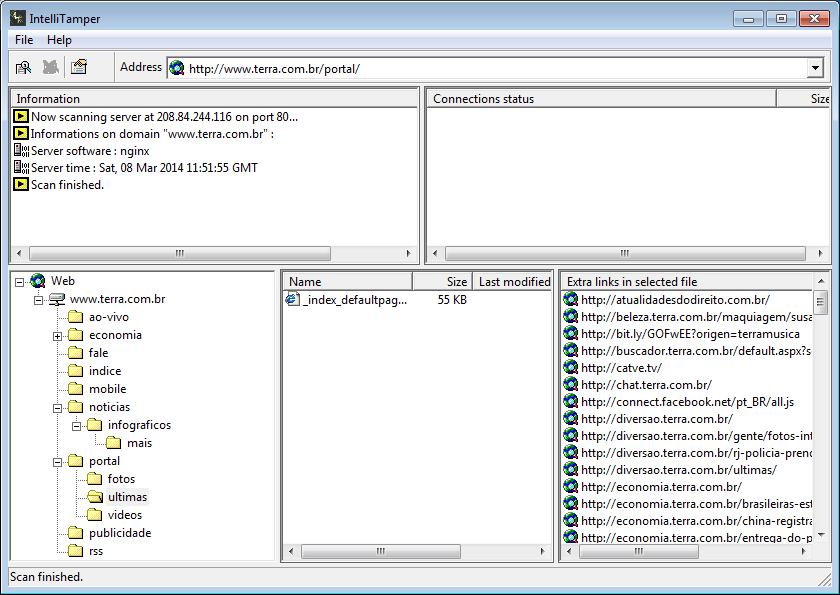Image resolution: width=840 pixels, height=595 pixels.
Task: Click the IntelliTamper title bar icon
Action: tap(18, 18)
